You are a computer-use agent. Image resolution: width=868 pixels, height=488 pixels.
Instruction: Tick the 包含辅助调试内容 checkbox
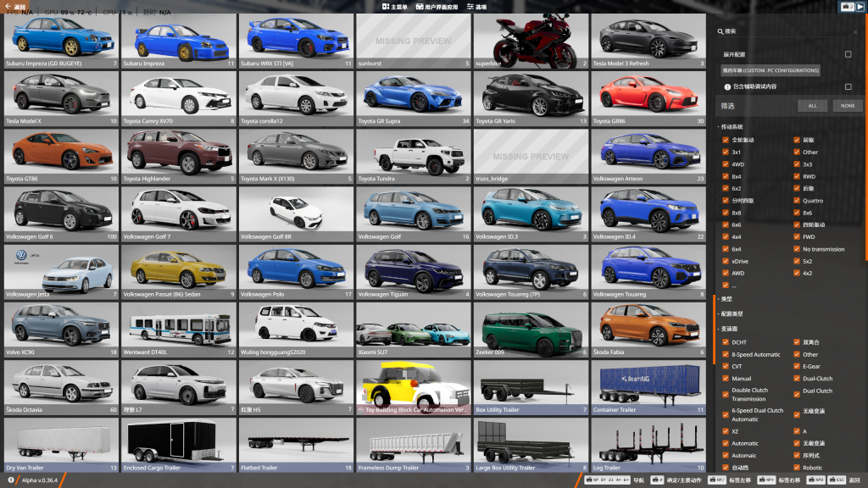click(848, 87)
